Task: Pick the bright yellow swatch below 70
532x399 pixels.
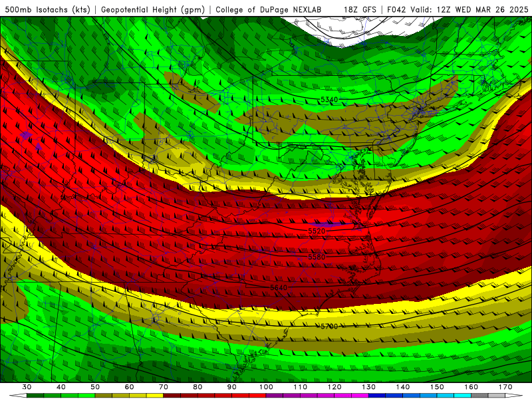Action: pos(155,396)
